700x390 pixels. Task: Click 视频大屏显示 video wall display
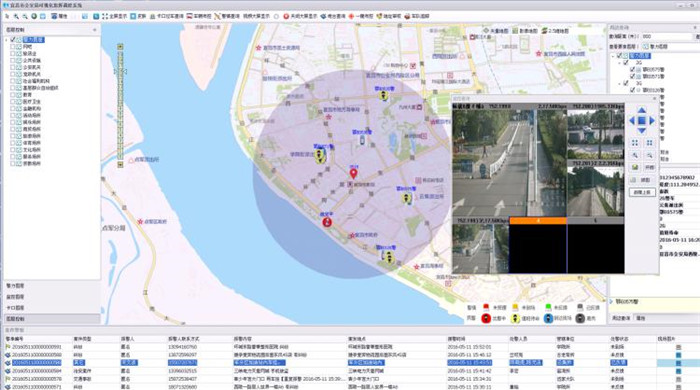256,16
